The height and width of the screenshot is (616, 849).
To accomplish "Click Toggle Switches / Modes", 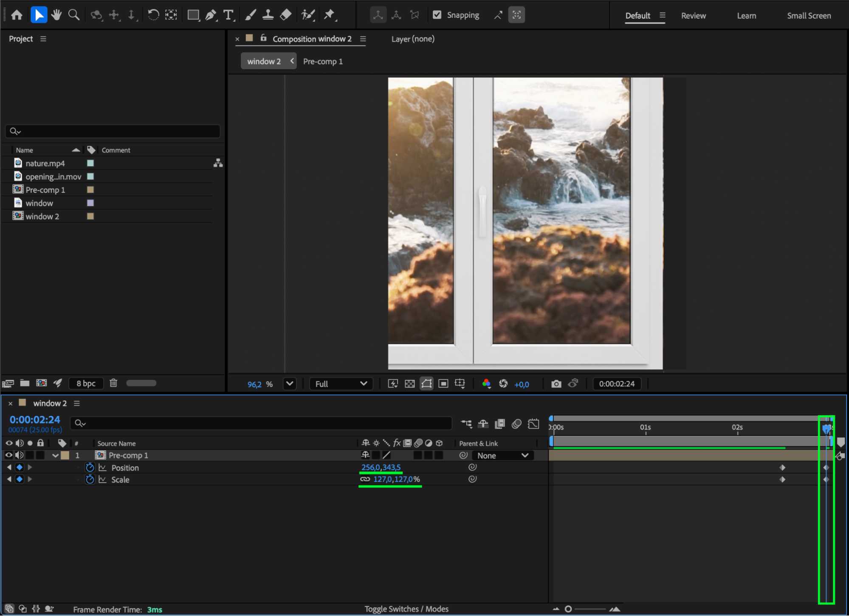I will [x=406, y=609].
